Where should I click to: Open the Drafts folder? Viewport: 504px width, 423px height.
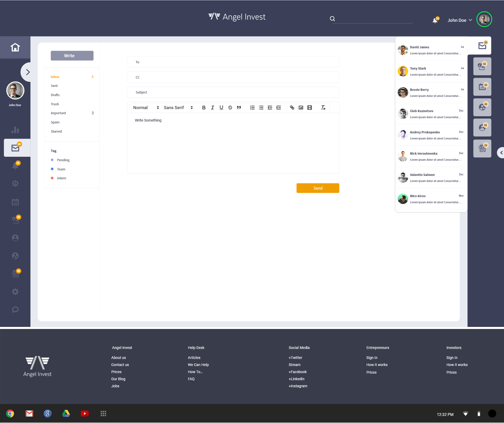click(55, 95)
